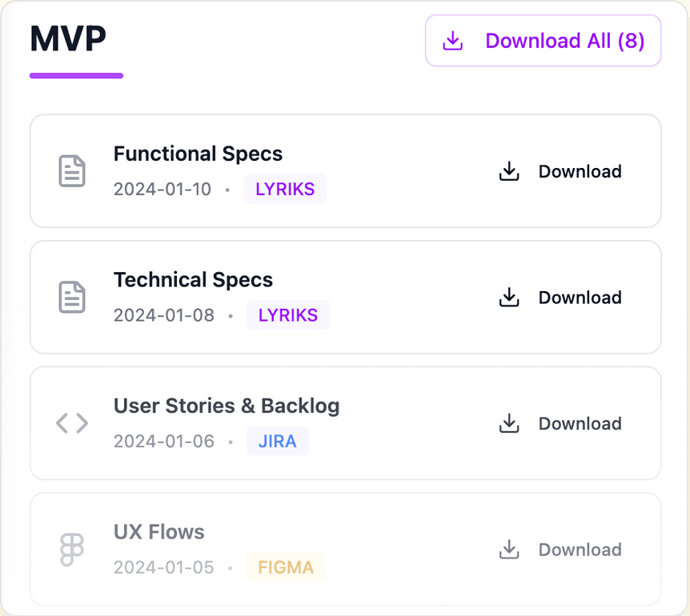Select the JIRA tag badge
Image resolution: width=690 pixels, height=616 pixels.
[277, 442]
